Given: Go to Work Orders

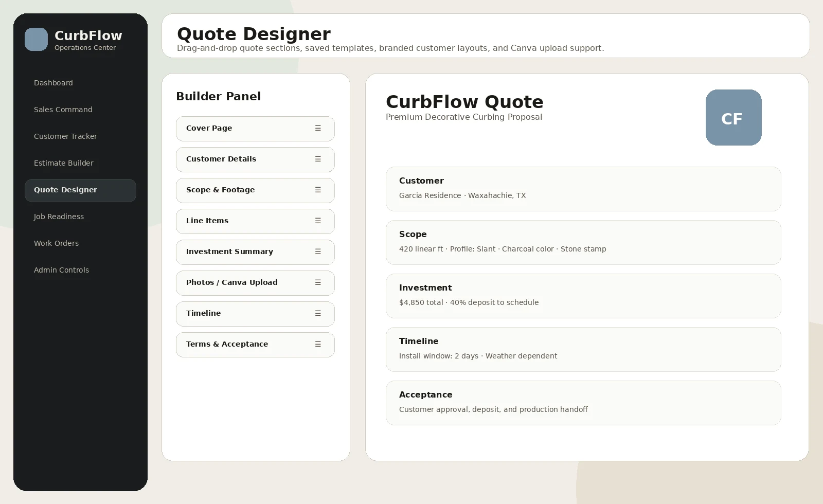Looking at the screenshot, I should coord(80,243).
